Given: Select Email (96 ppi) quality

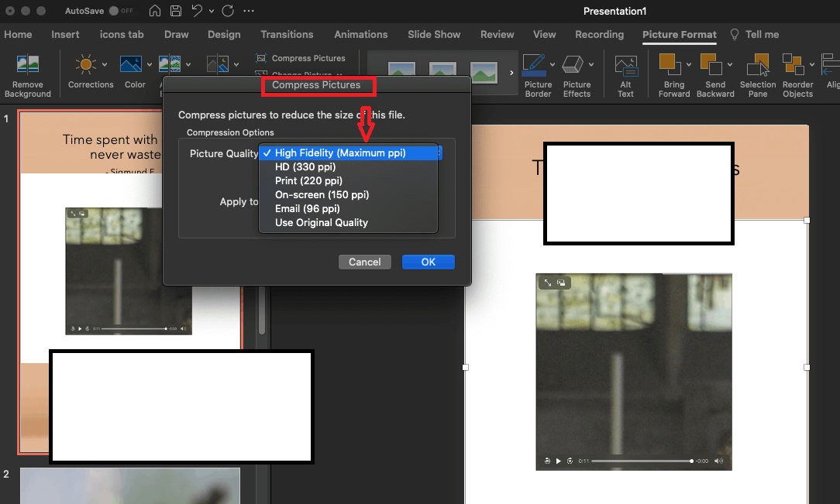Looking at the screenshot, I should pyautogui.click(x=348, y=209).
